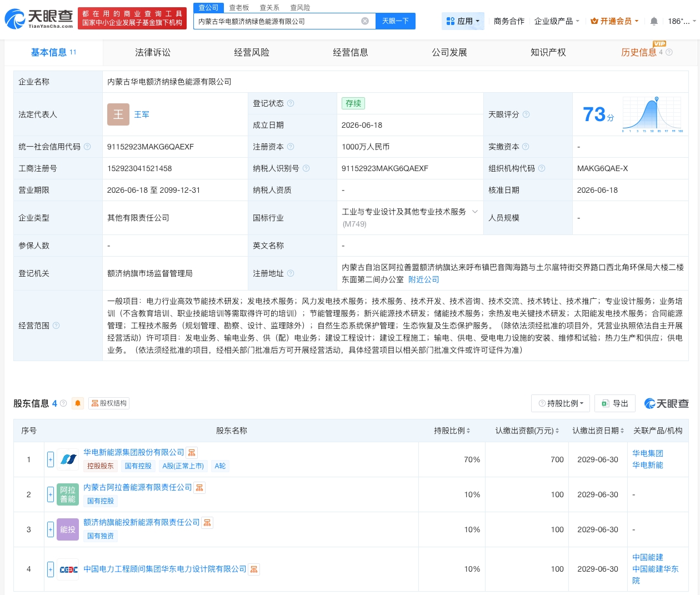The height and width of the screenshot is (595, 700).
Task: Open help icon beside 天眼评分
Action: (x=526, y=114)
